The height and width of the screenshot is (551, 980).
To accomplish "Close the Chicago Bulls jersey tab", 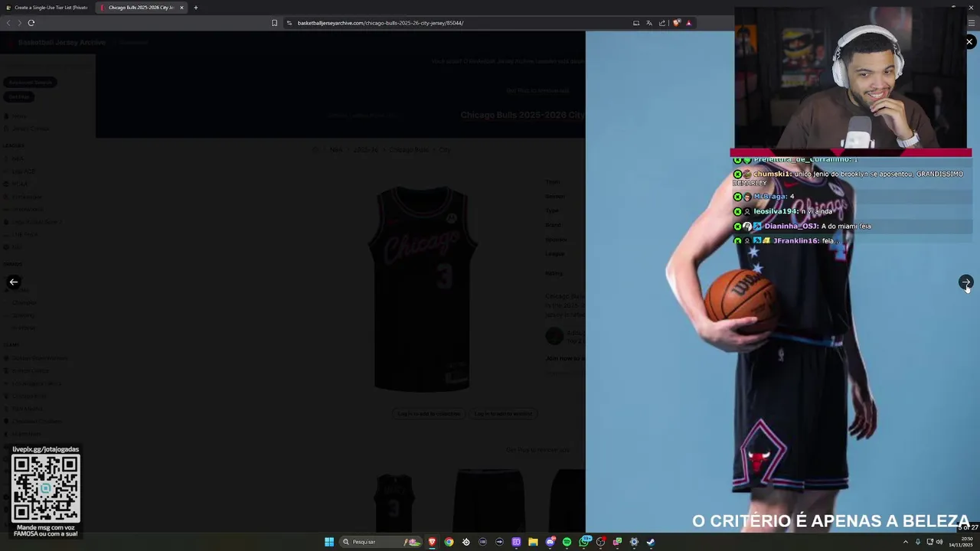I will pos(181,8).
